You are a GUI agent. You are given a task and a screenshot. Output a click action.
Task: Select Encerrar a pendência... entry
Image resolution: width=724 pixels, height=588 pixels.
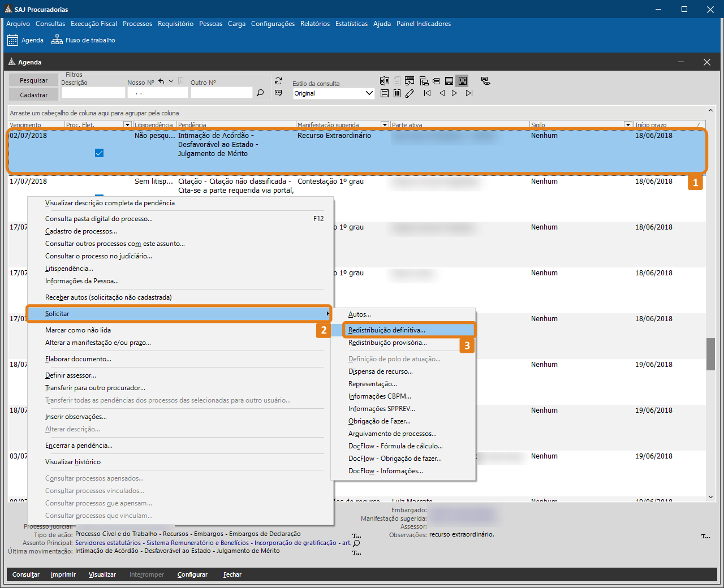pyautogui.click(x=79, y=446)
